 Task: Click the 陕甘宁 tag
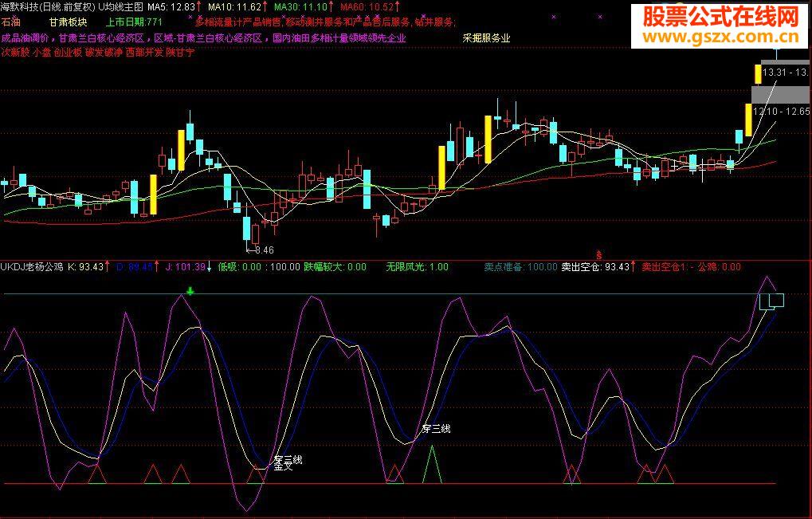point(180,53)
